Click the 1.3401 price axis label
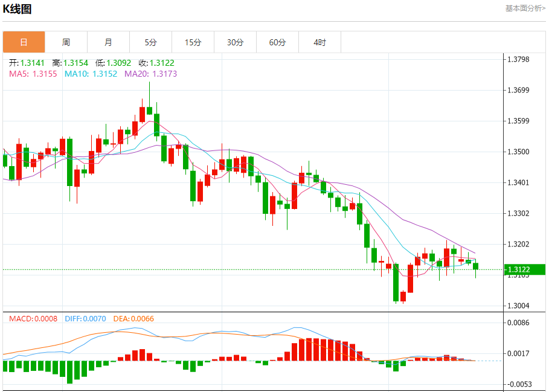Image resolution: width=549 pixels, height=392 pixels. click(x=519, y=182)
